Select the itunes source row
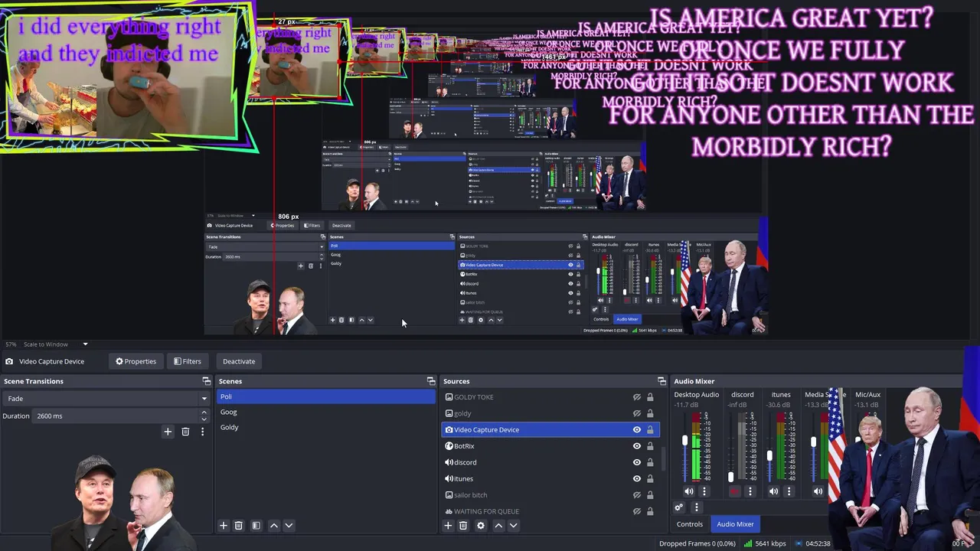This screenshot has width=980, height=551. (550, 478)
